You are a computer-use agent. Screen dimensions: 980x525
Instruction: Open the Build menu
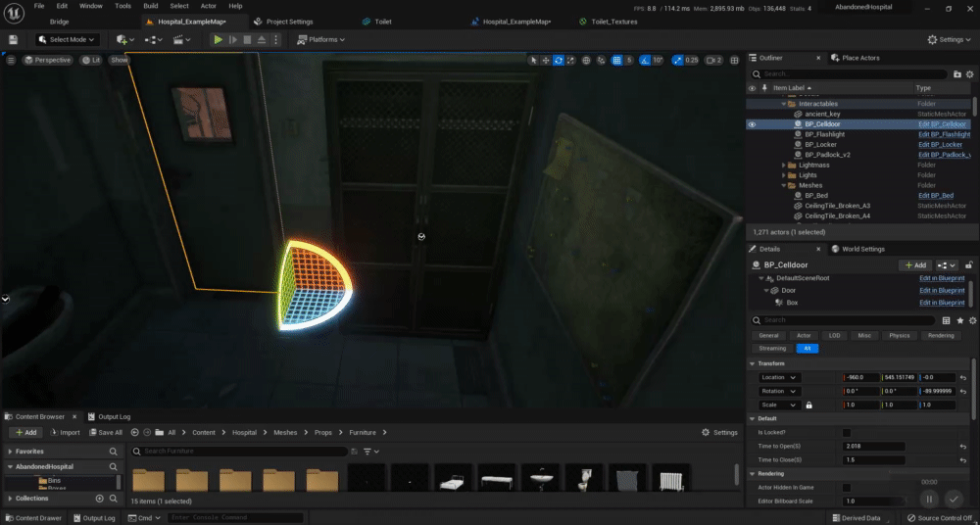151,6
